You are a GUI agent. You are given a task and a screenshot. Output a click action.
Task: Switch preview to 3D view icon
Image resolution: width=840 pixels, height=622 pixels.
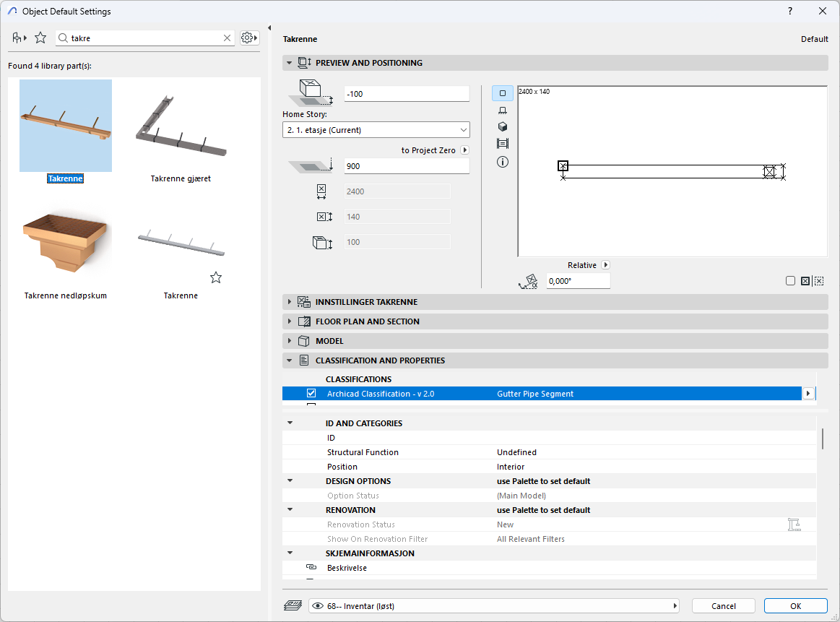(503, 126)
